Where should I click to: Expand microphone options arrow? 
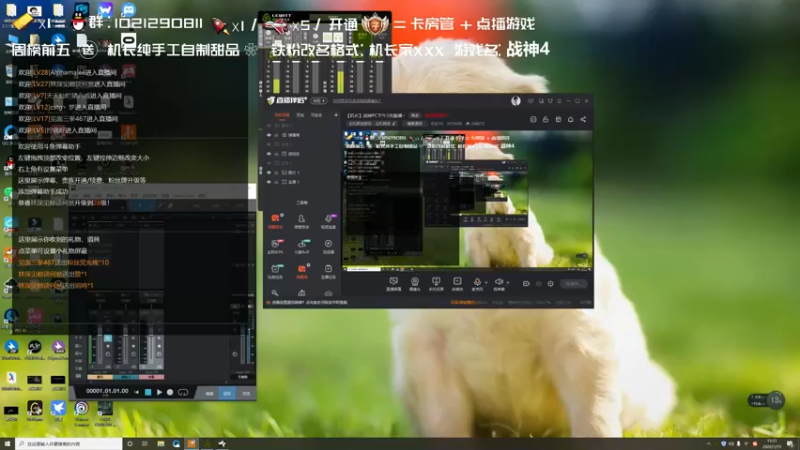(x=486, y=282)
